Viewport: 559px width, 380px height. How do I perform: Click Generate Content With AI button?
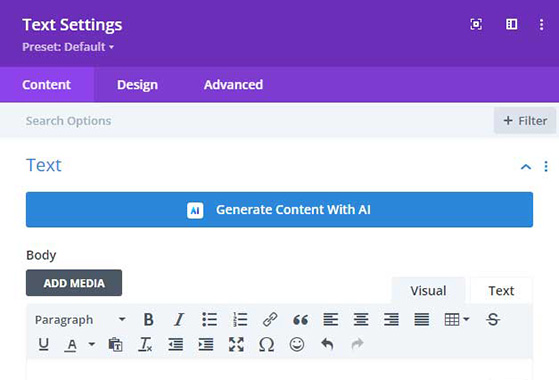click(x=280, y=210)
